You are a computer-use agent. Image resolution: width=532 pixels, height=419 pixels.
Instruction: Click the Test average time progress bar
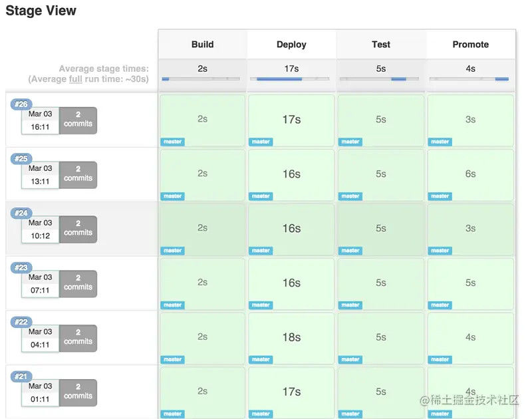[379, 78]
